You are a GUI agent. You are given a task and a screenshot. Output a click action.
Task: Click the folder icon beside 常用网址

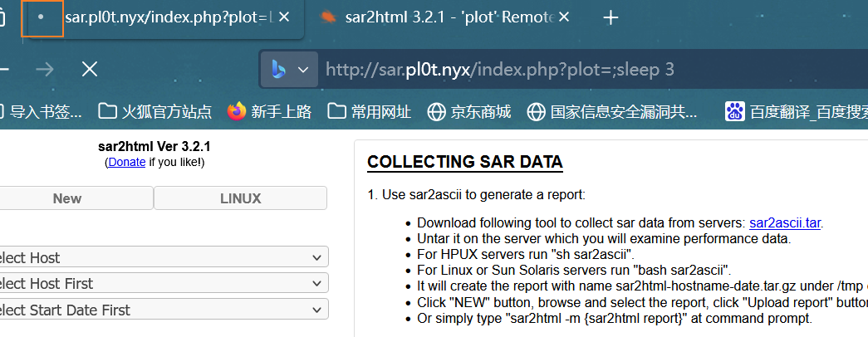[336, 111]
